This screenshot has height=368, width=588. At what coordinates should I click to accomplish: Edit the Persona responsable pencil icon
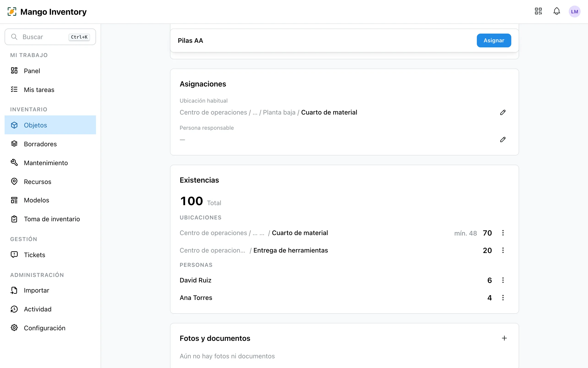pyautogui.click(x=503, y=139)
